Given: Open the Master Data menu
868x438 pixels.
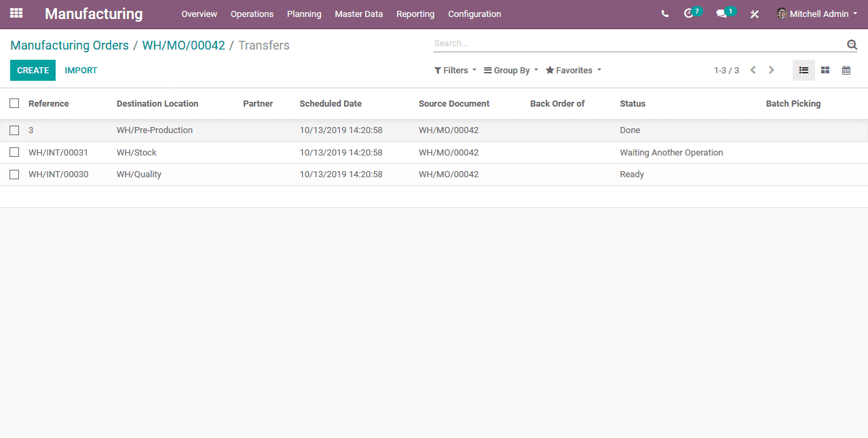Looking at the screenshot, I should pyautogui.click(x=359, y=14).
